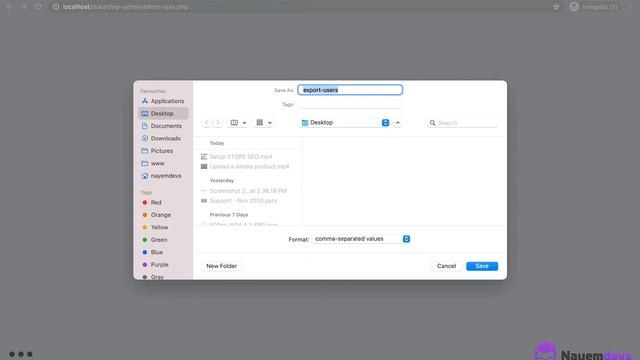Open Pictures folder in the sidebar
The width and height of the screenshot is (640, 360).
tap(163, 151)
